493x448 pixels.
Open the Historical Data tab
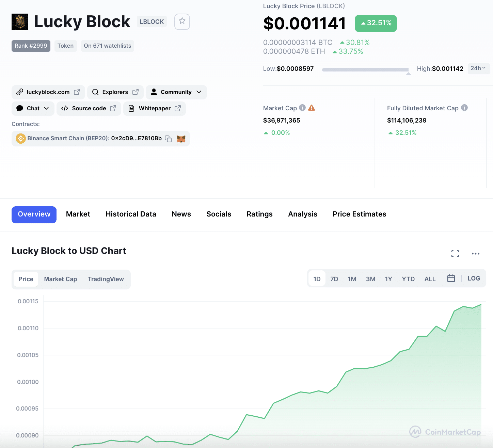[x=131, y=214]
